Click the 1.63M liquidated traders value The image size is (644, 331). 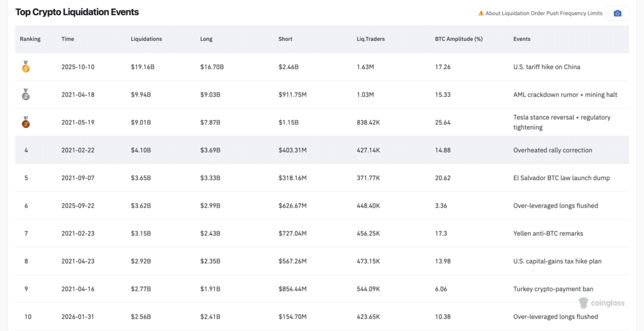click(365, 67)
